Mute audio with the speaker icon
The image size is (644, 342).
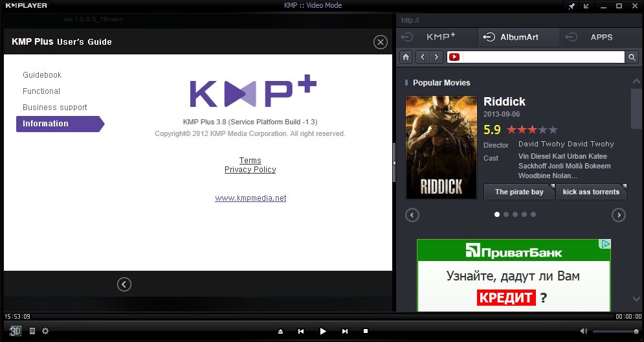[584, 331]
